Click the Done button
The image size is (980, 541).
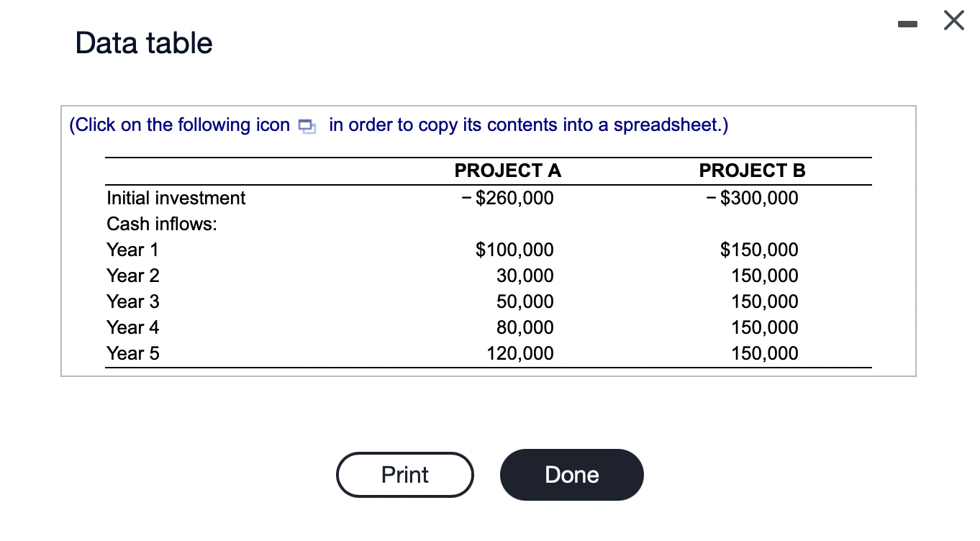[x=572, y=475]
